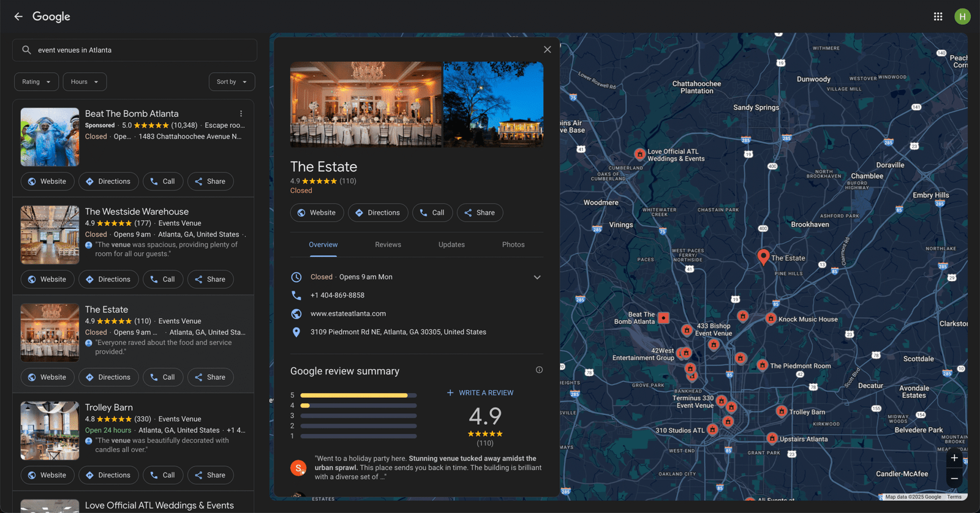
Task: Open www.estateatlanta.com link
Action: (348, 313)
